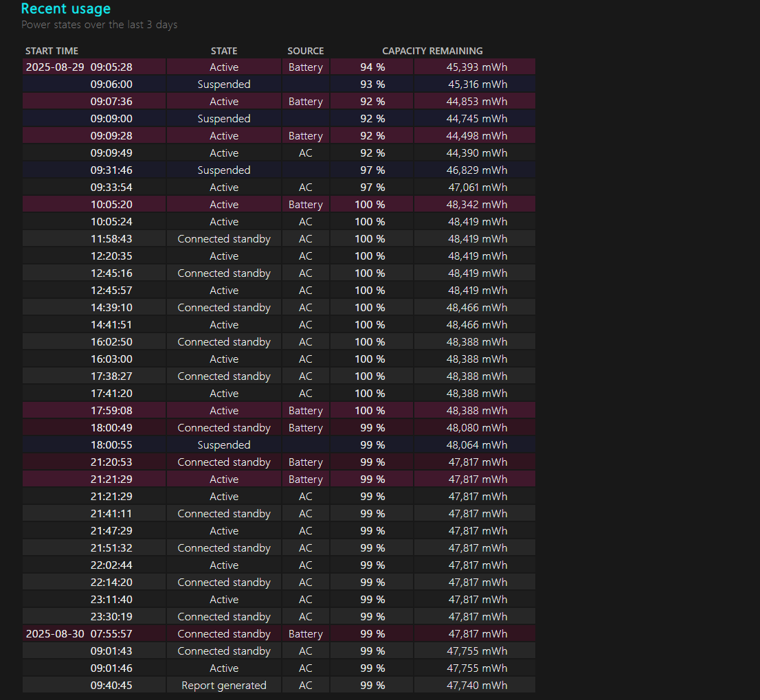
Task: Click the 09:07:36 start time
Action: [x=111, y=102]
